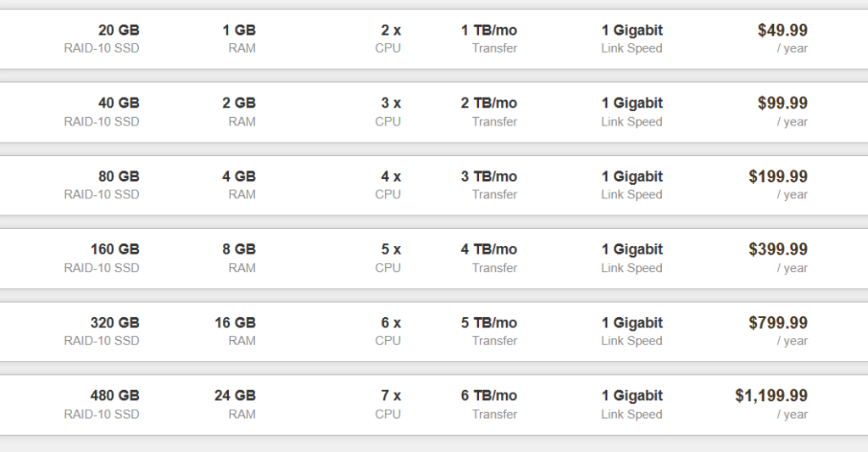Click the 320 GB RAID-10 SSD storage text

(x=102, y=331)
